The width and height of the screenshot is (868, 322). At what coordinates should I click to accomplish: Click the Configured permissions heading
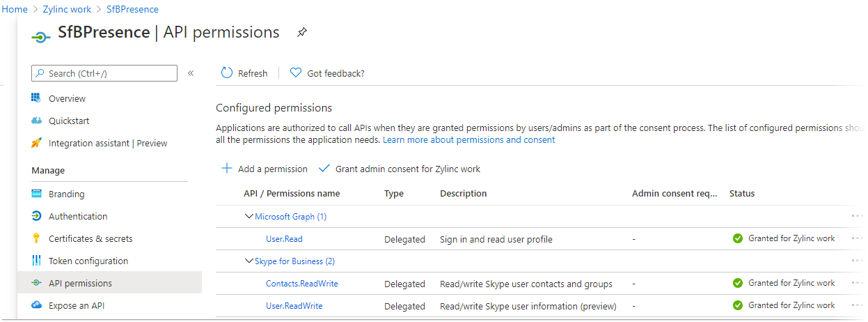[x=274, y=108]
